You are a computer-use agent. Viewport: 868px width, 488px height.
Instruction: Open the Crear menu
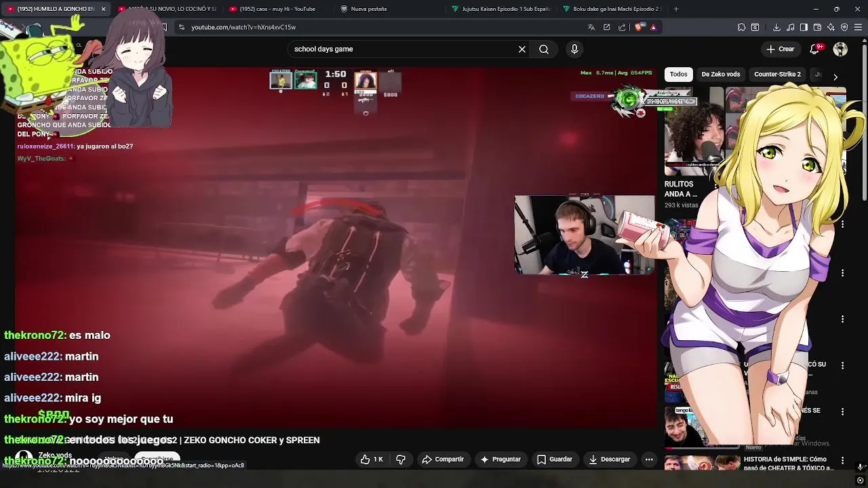pos(780,49)
